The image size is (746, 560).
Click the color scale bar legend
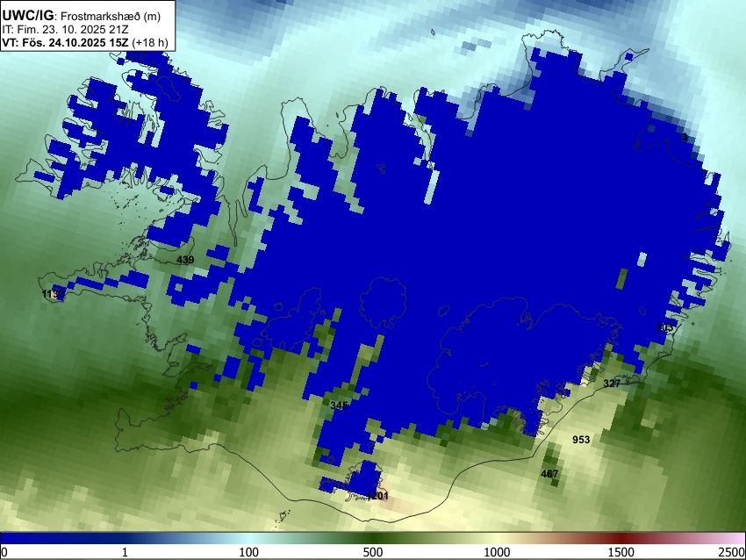tap(373, 538)
